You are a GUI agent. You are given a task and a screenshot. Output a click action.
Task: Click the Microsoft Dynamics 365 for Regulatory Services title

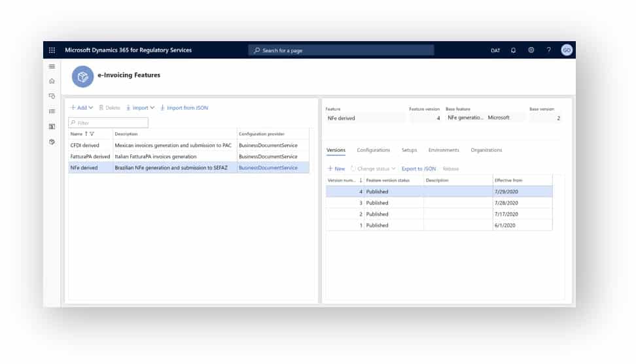[x=128, y=50]
